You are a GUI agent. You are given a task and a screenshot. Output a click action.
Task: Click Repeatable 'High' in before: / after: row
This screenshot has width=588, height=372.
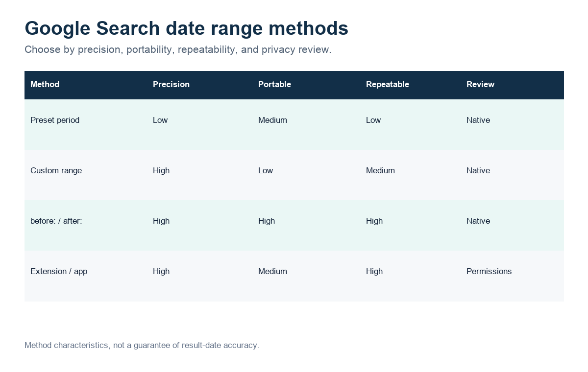pos(374,221)
